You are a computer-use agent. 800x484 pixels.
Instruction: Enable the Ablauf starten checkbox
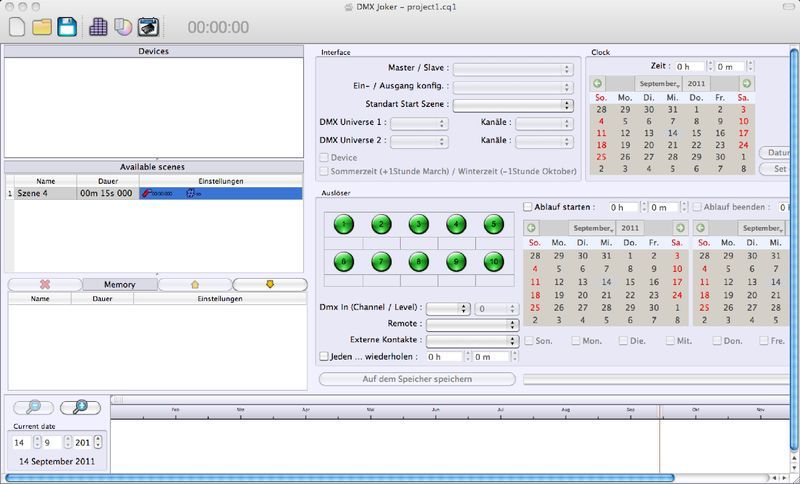528,207
